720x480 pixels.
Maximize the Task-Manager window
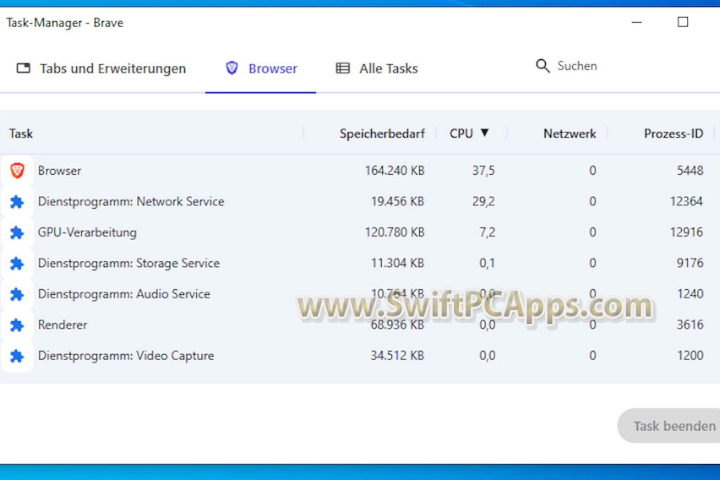683,22
